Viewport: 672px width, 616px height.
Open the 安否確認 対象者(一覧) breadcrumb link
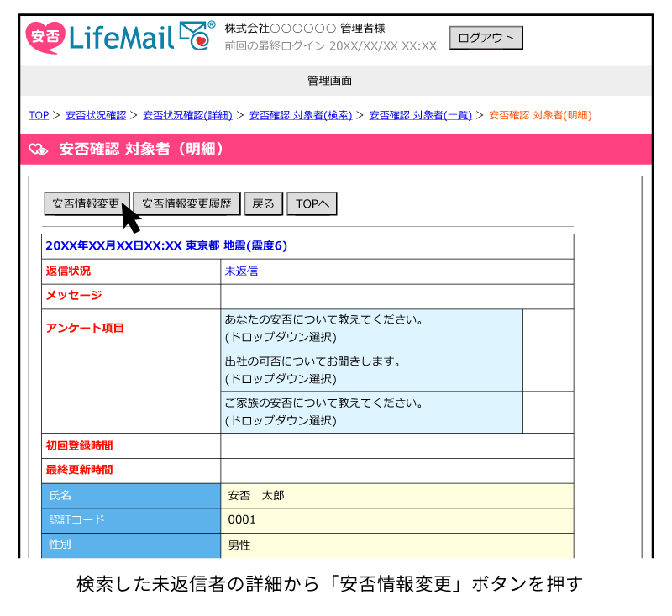[420, 115]
